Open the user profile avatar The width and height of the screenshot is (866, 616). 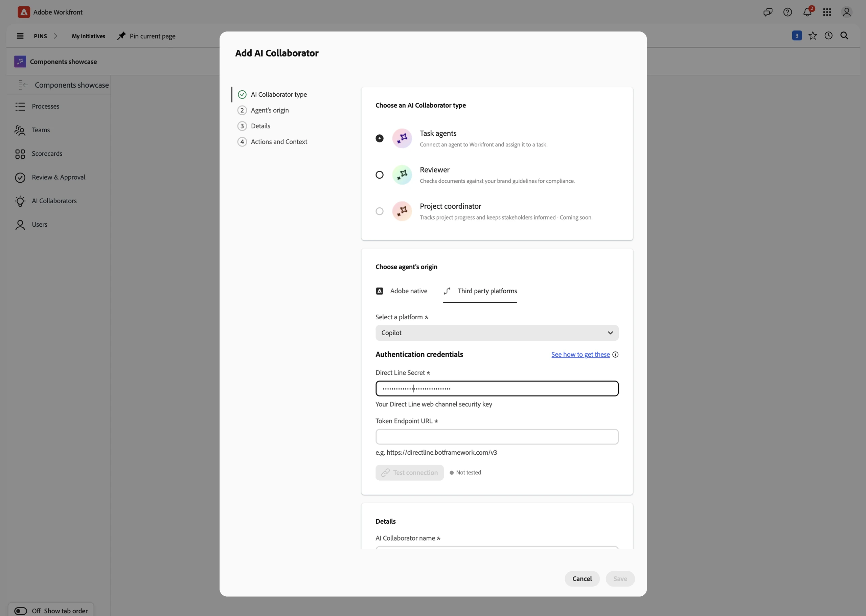point(847,12)
